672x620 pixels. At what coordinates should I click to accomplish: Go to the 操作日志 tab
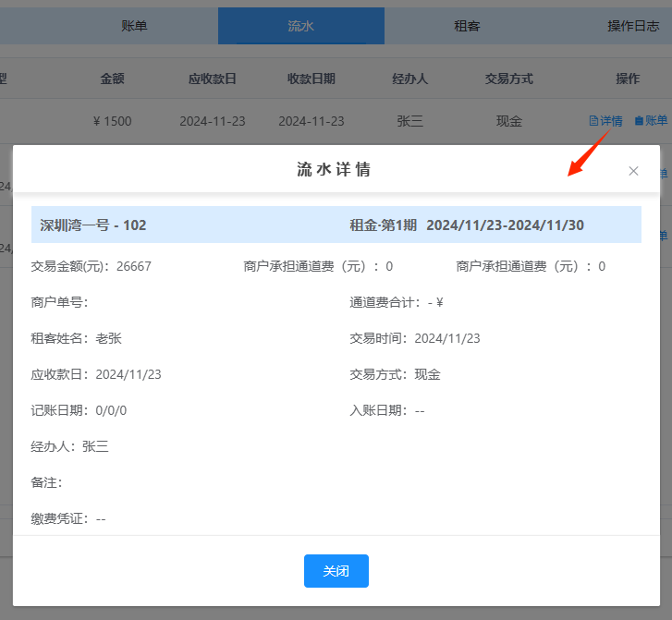pos(632,26)
